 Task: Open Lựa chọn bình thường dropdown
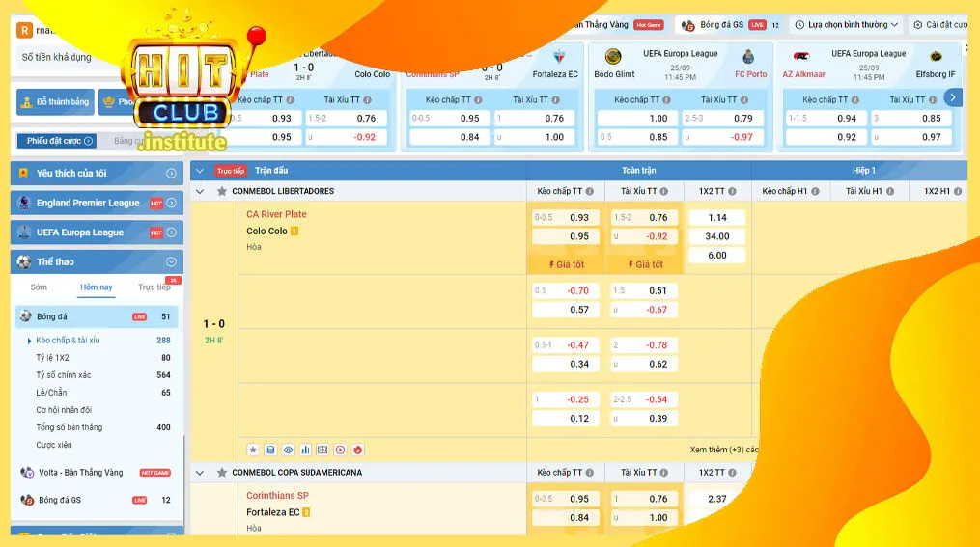[847, 25]
